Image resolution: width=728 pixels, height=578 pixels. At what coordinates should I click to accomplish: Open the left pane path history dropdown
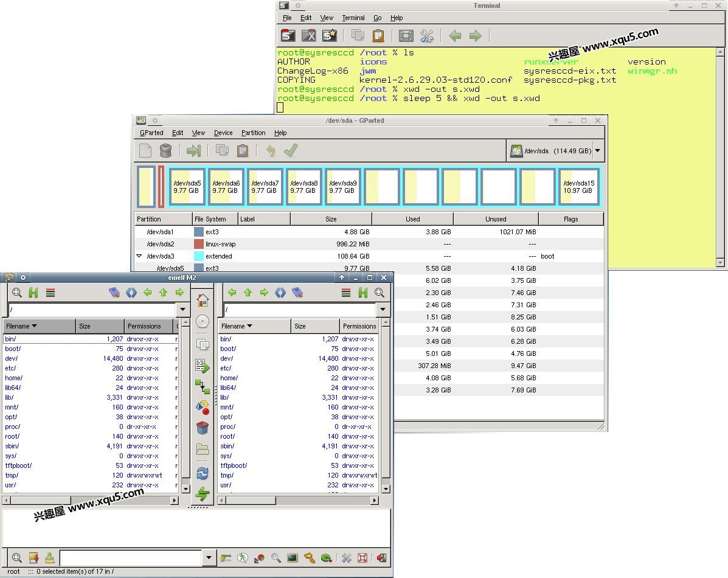(182, 310)
